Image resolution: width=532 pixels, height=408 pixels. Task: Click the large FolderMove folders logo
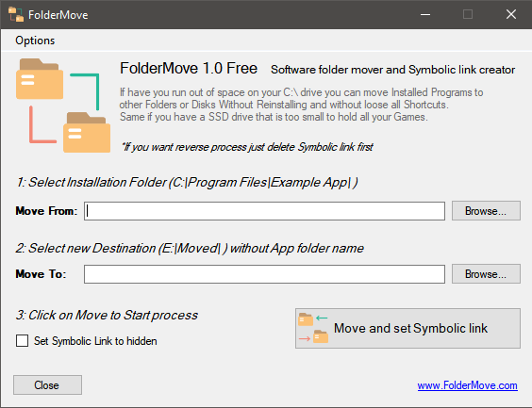click(63, 106)
